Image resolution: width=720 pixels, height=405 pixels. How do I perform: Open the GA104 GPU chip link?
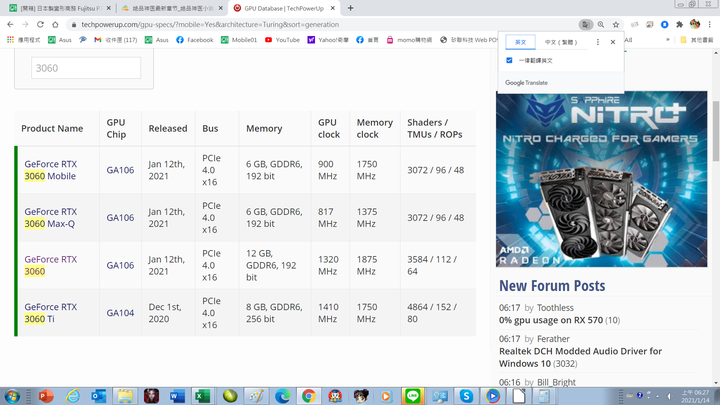(x=120, y=313)
